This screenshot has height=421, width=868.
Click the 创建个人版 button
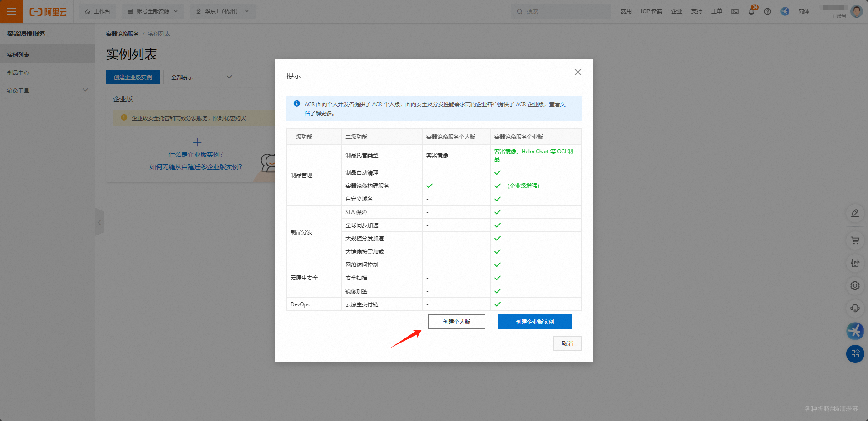pos(457,322)
